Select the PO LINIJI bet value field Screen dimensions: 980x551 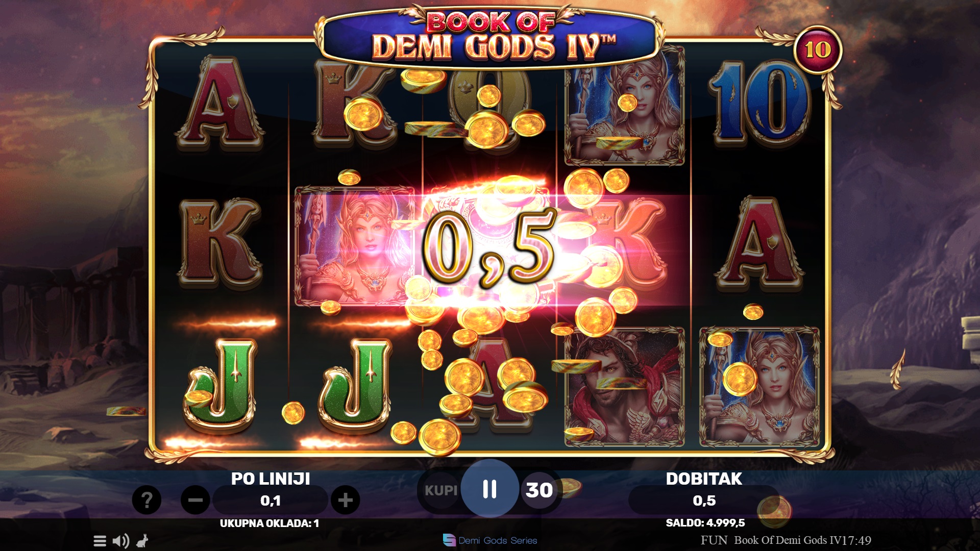click(x=271, y=500)
